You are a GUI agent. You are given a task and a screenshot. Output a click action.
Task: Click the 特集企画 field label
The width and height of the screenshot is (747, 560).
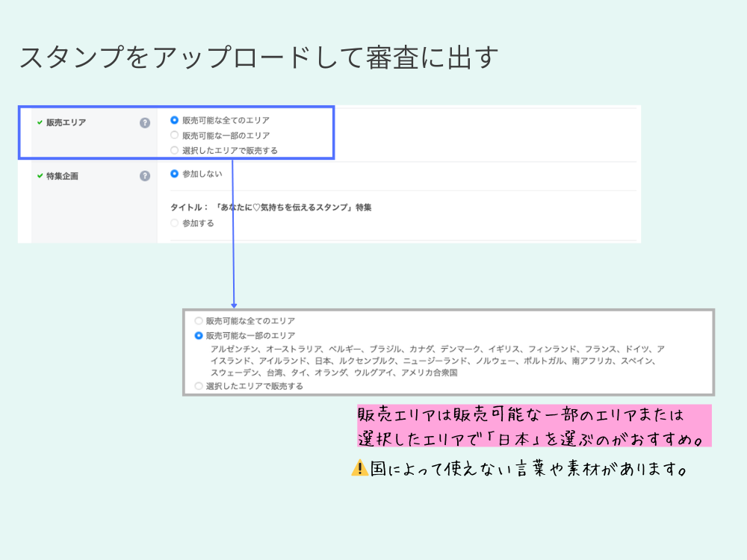[x=62, y=176]
